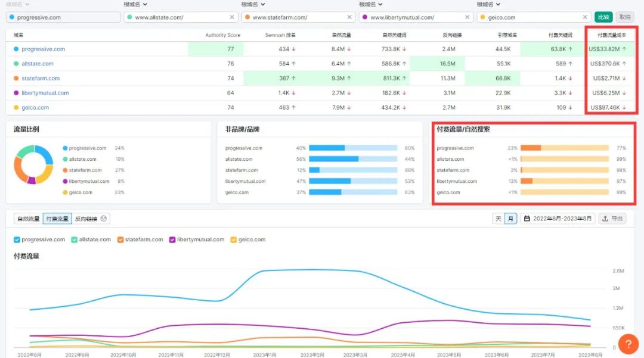Image resolution: width=644 pixels, height=358 pixels.
Task: Click the green 比较 compare button
Action: (603, 17)
